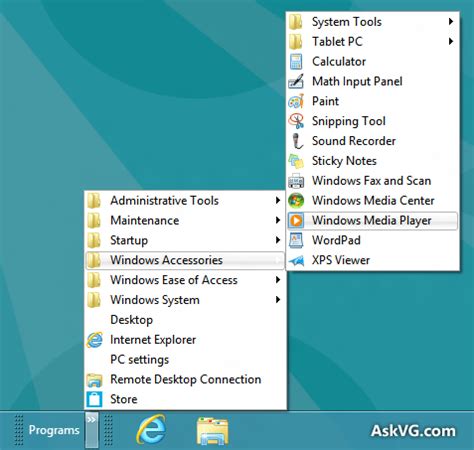Click the XPS Viewer paper plane icon

(x=296, y=261)
